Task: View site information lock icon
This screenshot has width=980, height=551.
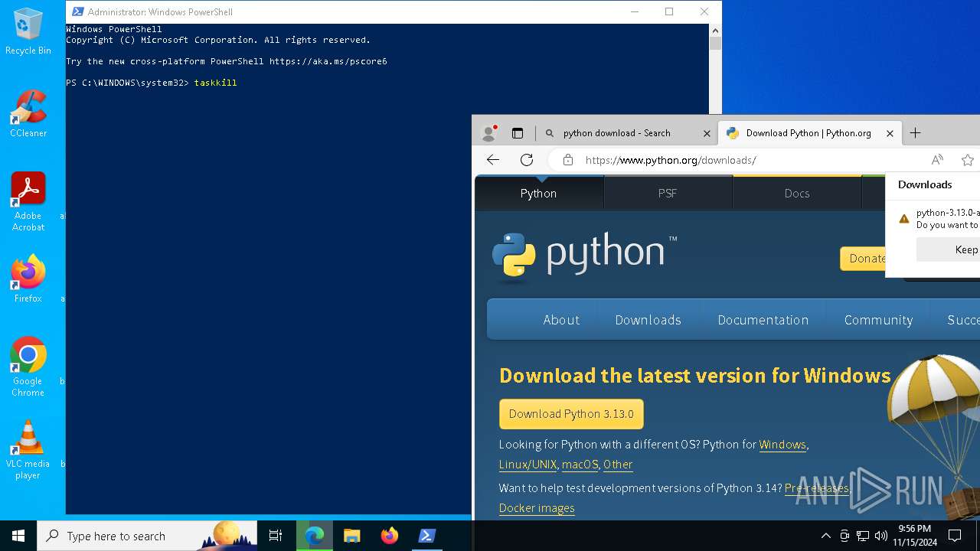Action: point(567,160)
